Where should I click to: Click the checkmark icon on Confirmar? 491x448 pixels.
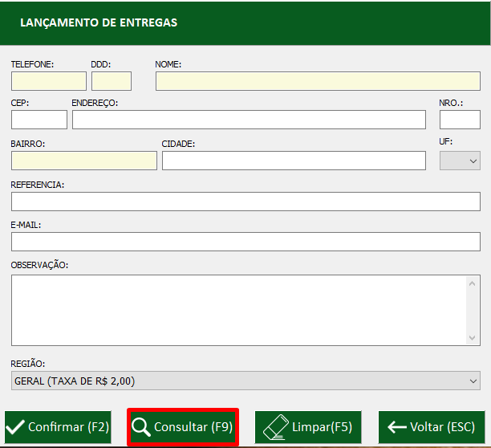(x=15, y=427)
